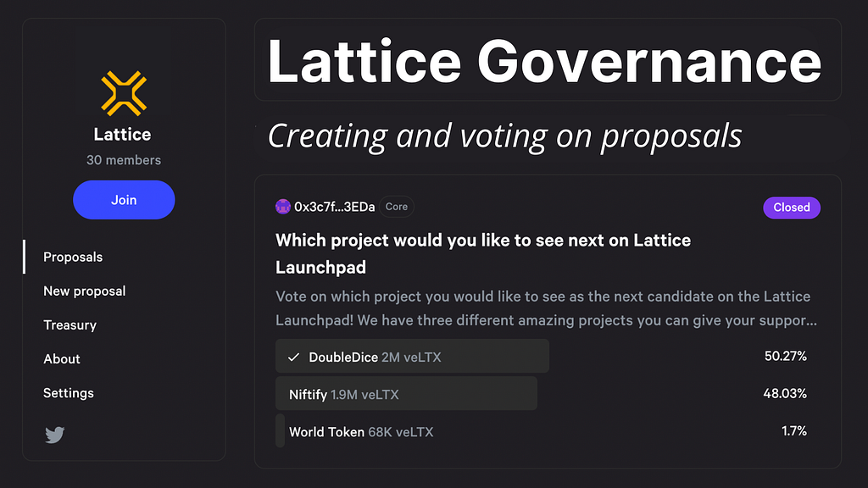Click the orange Lattice logo
Screen dimensions: 868x488
pos(124,93)
